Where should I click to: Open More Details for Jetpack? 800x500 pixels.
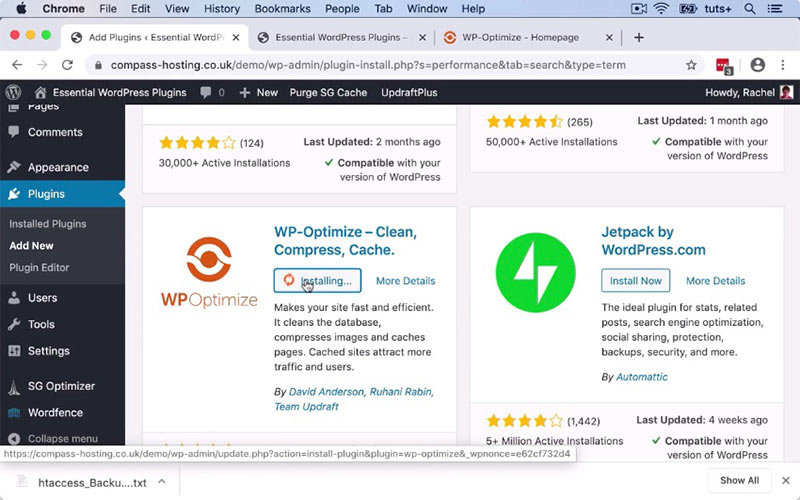[715, 281]
